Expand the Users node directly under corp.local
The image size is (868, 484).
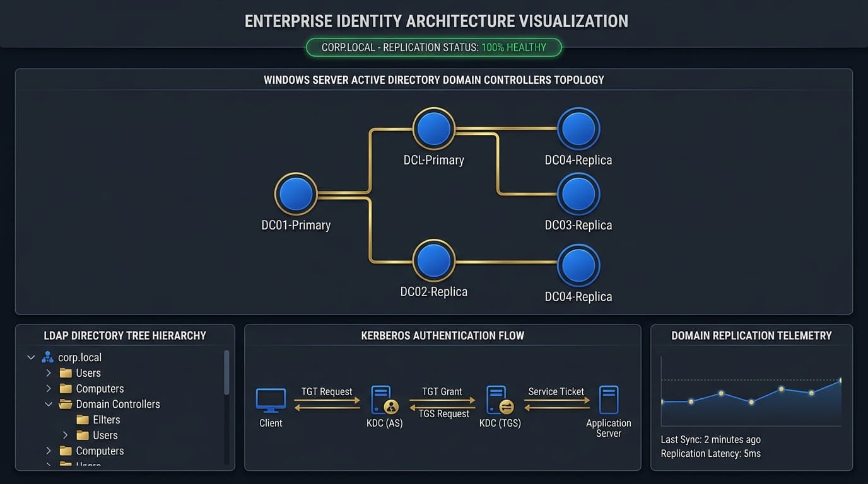click(x=49, y=373)
